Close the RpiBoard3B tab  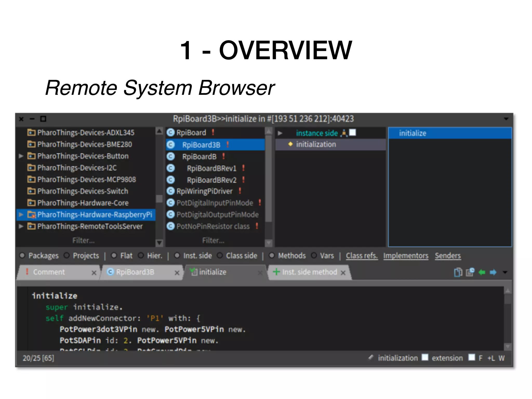point(177,273)
